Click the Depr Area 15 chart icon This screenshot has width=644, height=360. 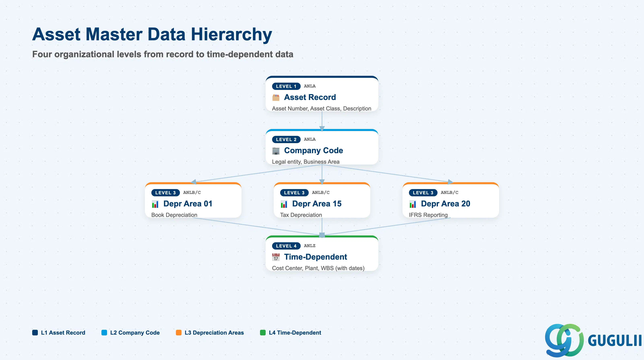tap(284, 204)
